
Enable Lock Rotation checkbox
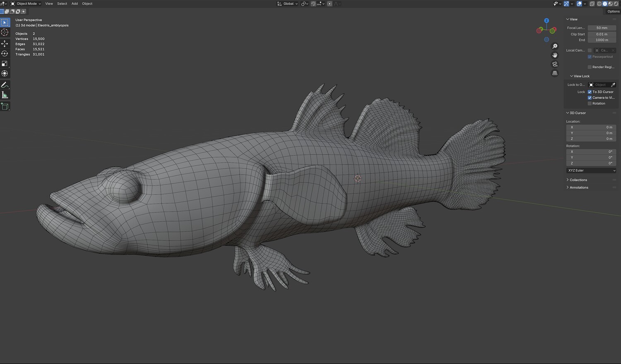[590, 103]
